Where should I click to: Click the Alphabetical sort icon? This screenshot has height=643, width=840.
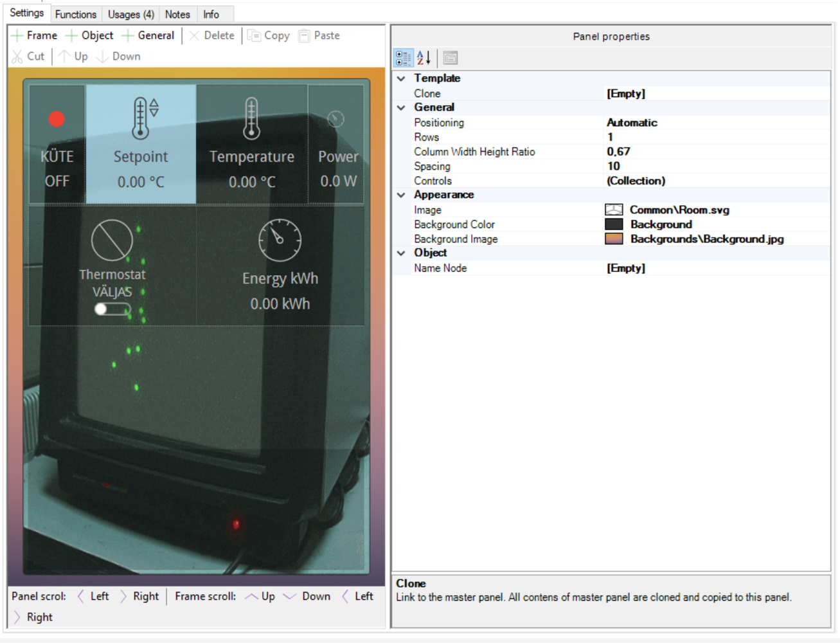(x=424, y=58)
